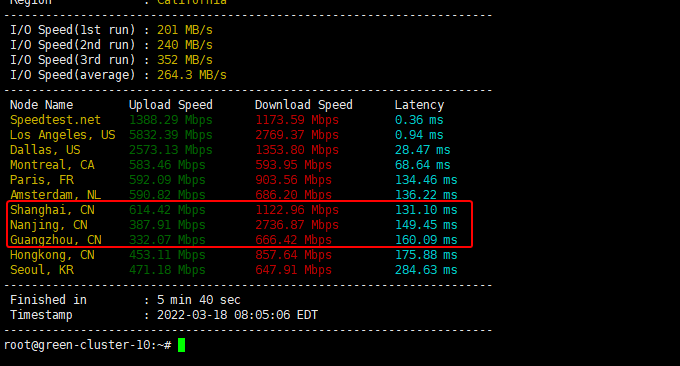
Task: Click the Download Speed column header
Action: 304,105
